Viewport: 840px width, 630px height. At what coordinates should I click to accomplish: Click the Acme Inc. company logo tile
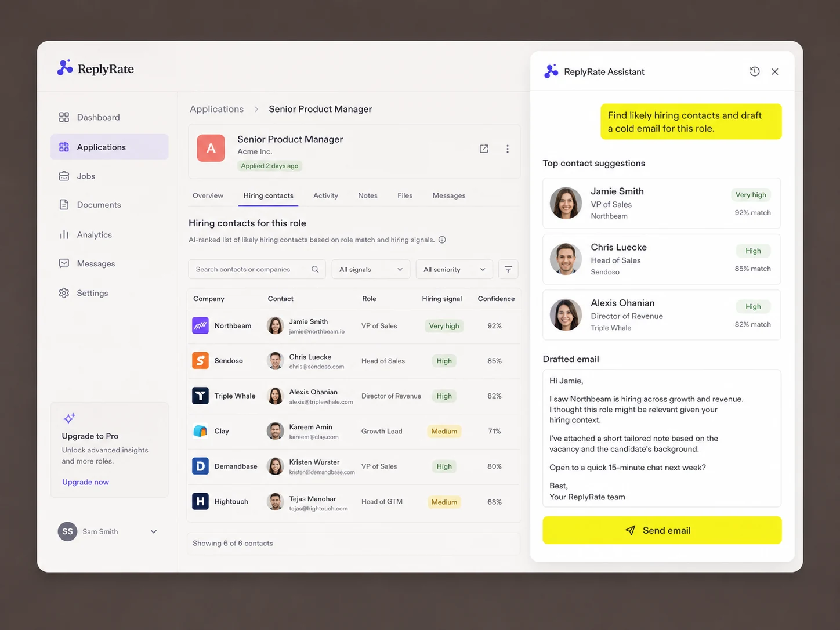[211, 148]
